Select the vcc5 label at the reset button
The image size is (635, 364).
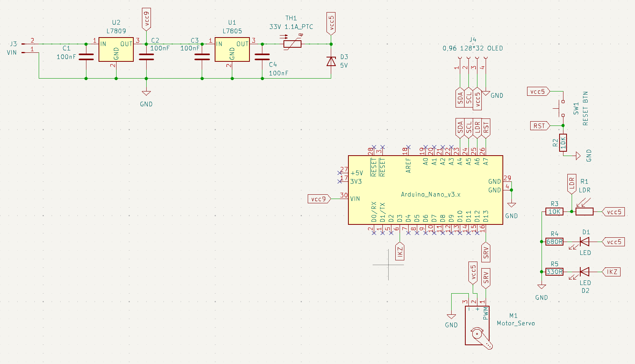tap(539, 91)
